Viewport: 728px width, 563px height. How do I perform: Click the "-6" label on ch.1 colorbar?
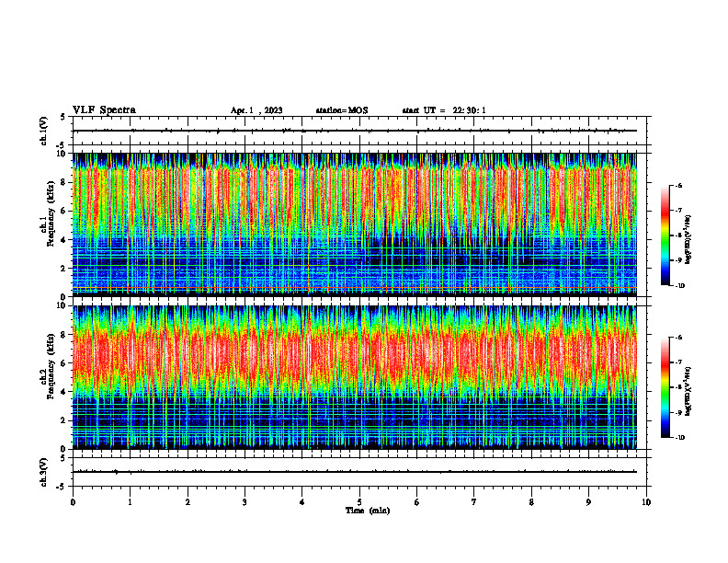coord(679,186)
